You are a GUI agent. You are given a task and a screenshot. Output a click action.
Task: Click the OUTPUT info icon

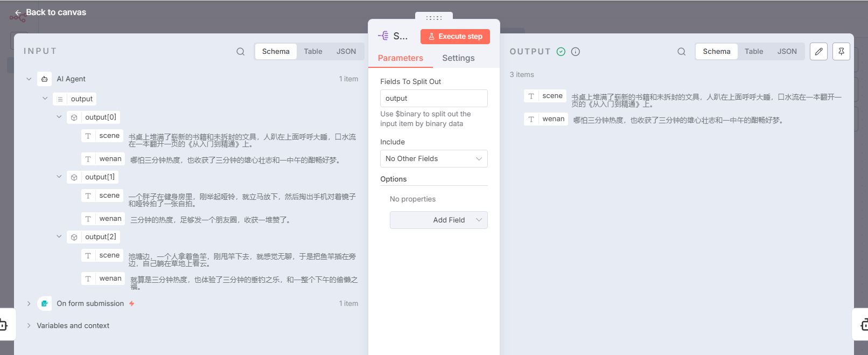576,52
